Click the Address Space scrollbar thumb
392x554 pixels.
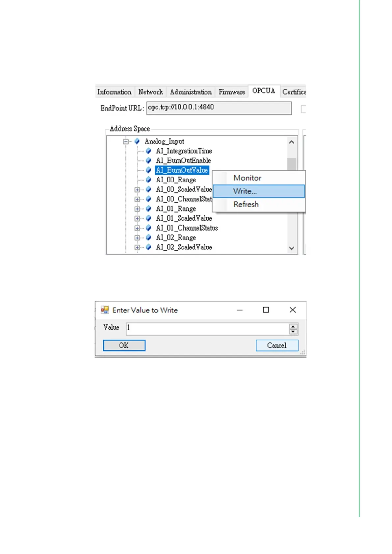click(x=292, y=164)
